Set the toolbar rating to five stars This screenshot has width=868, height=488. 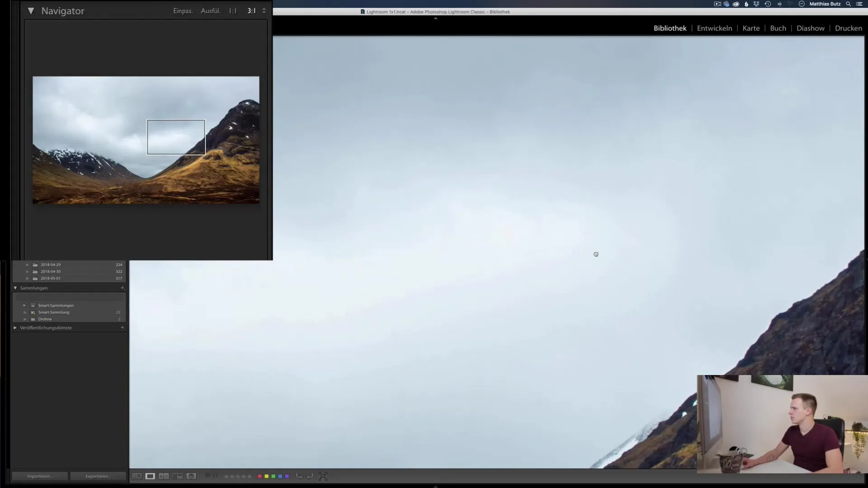click(x=250, y=476)
